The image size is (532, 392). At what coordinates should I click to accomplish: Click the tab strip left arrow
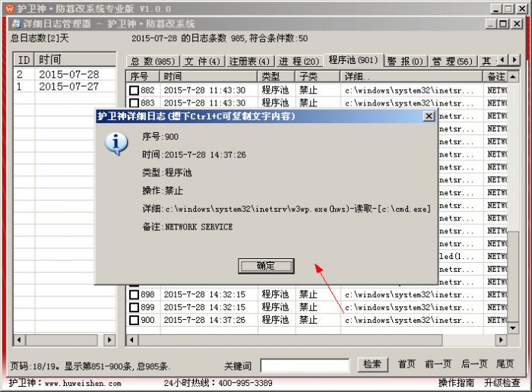tap(502, 60)
